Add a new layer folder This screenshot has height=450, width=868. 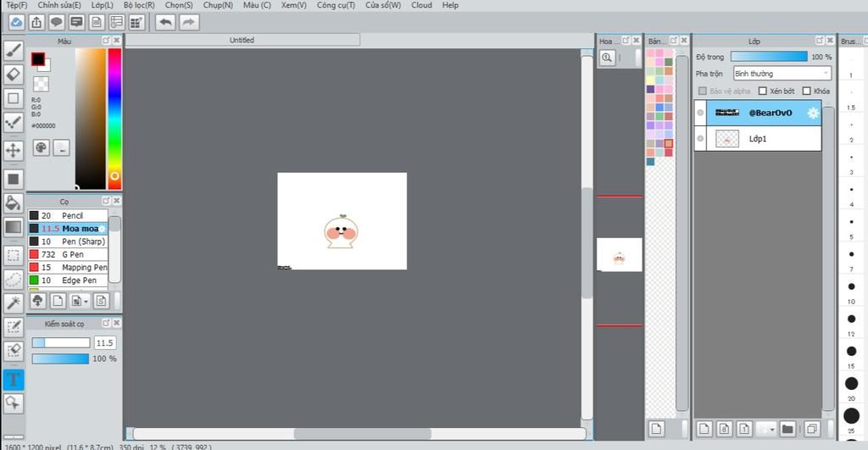(x=787, y=429)
